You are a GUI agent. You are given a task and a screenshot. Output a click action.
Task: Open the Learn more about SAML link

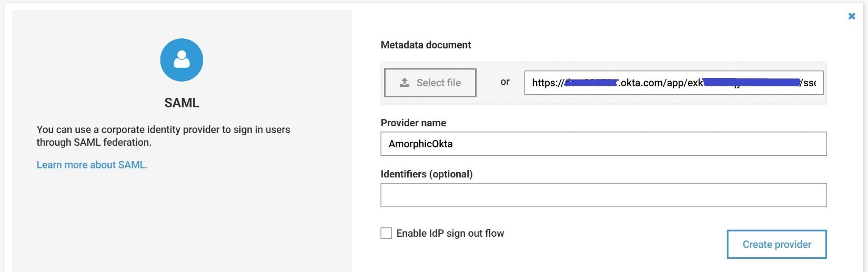(x=92, y=165)
